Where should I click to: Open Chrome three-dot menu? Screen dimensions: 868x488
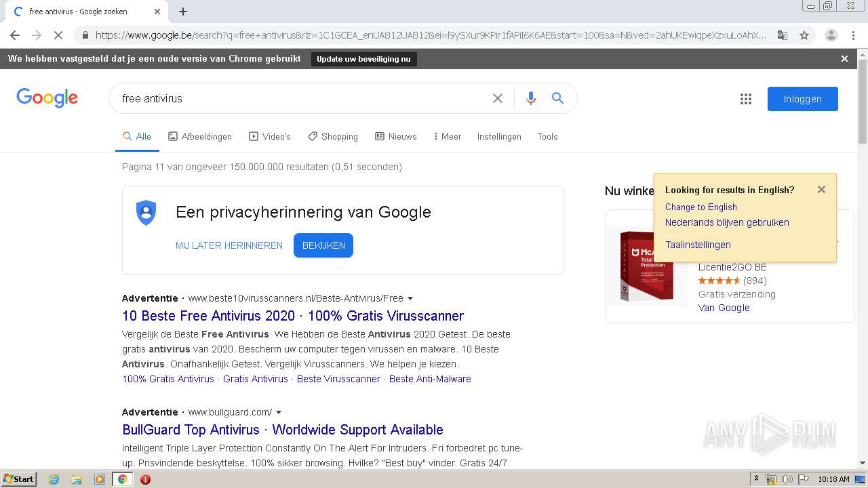[x=853, y=35]
